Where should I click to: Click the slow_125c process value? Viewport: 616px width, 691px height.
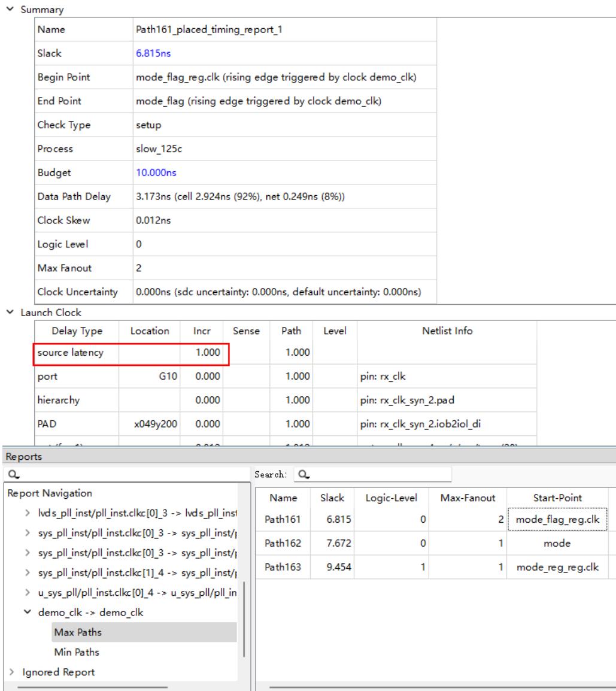point(159,148)
